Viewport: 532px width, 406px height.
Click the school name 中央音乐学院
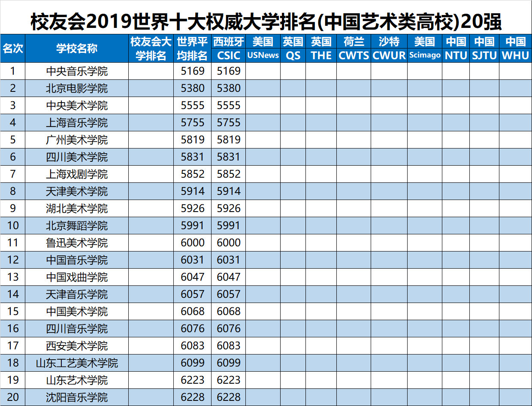tap(77, 71)
